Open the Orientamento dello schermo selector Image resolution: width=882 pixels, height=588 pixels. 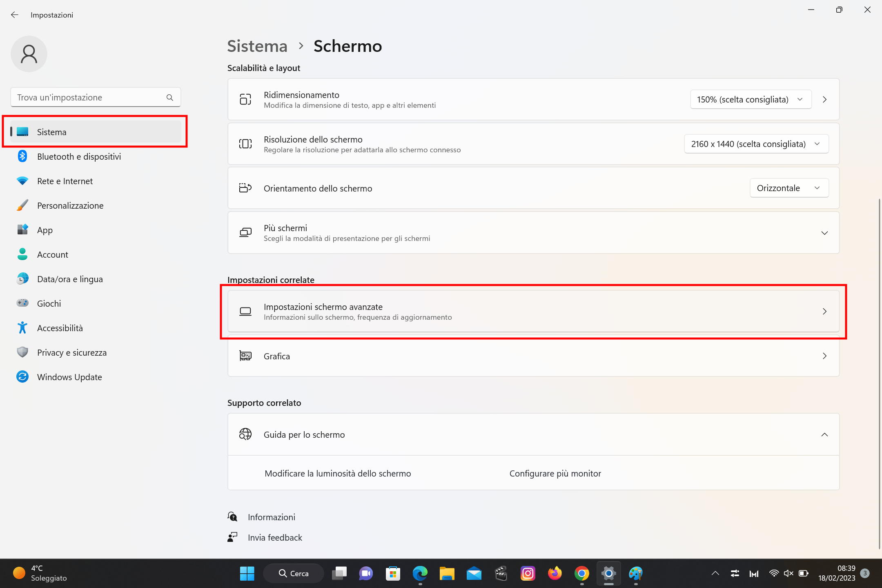point(789,188)
